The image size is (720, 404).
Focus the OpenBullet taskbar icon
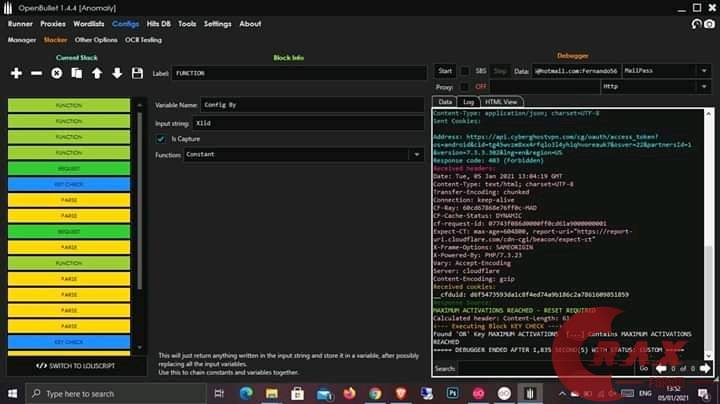tap(529, 393)
